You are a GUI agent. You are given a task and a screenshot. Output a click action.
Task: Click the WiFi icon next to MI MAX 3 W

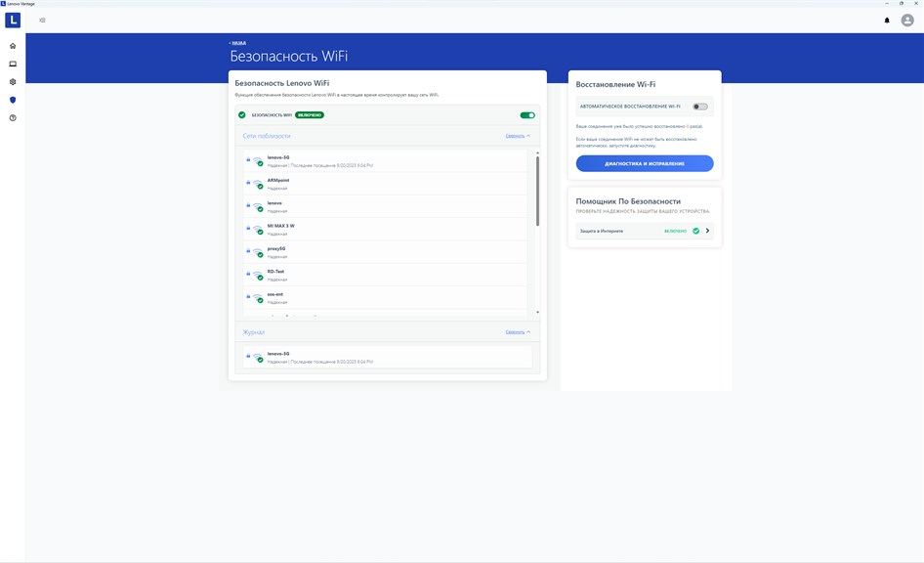(258, 230)
